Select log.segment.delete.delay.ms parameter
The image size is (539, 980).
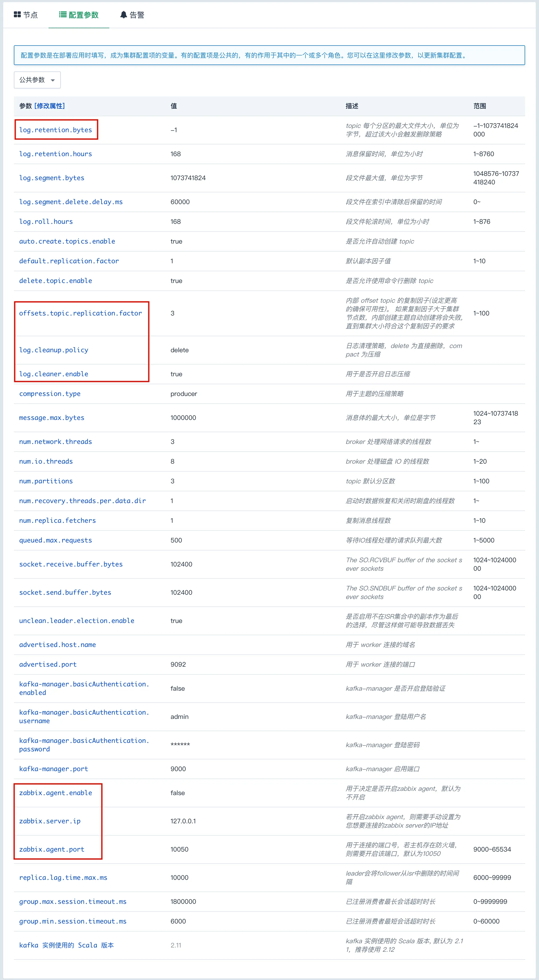(71, 202)
